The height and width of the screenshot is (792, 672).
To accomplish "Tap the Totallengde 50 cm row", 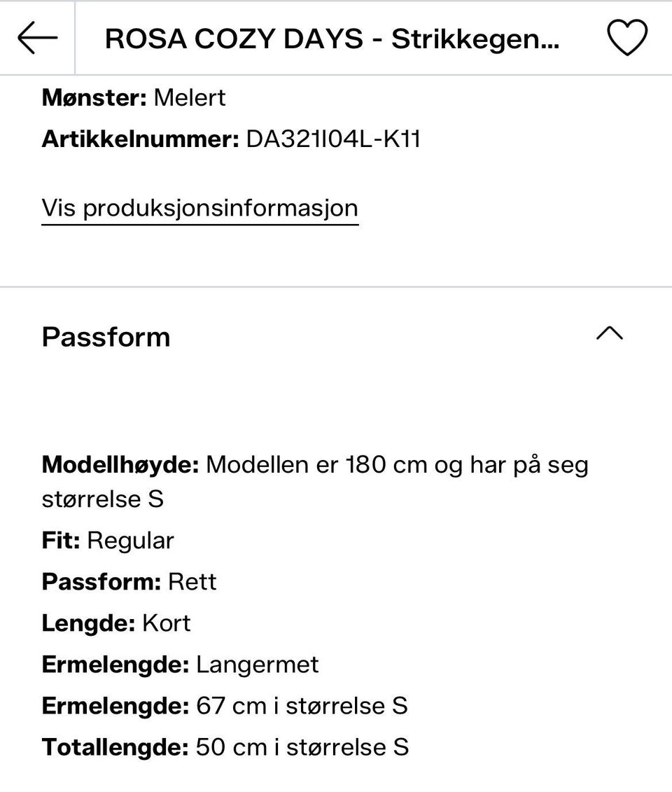I will pos(225,747).
